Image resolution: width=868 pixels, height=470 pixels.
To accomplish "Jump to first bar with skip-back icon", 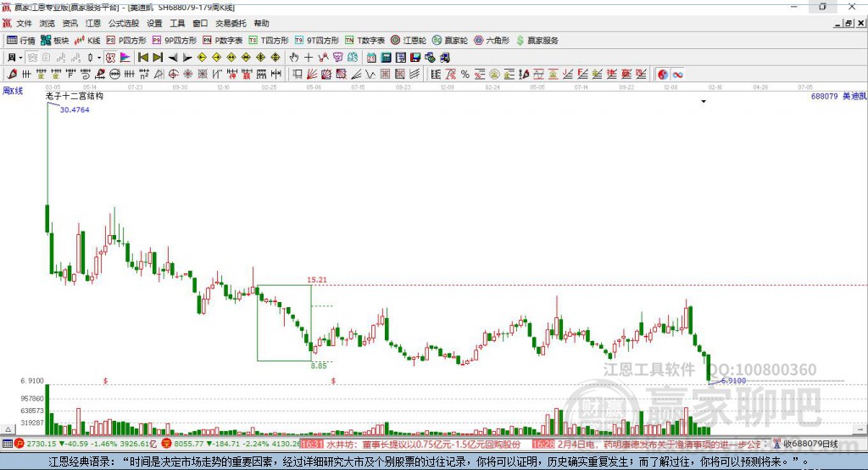I will [142, 58].
